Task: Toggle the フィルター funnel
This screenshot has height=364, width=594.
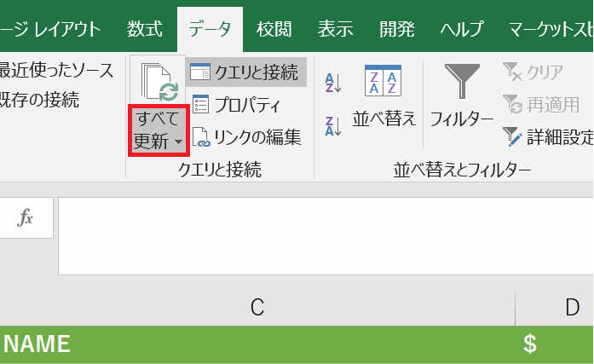Action: [x=461, y=96]
